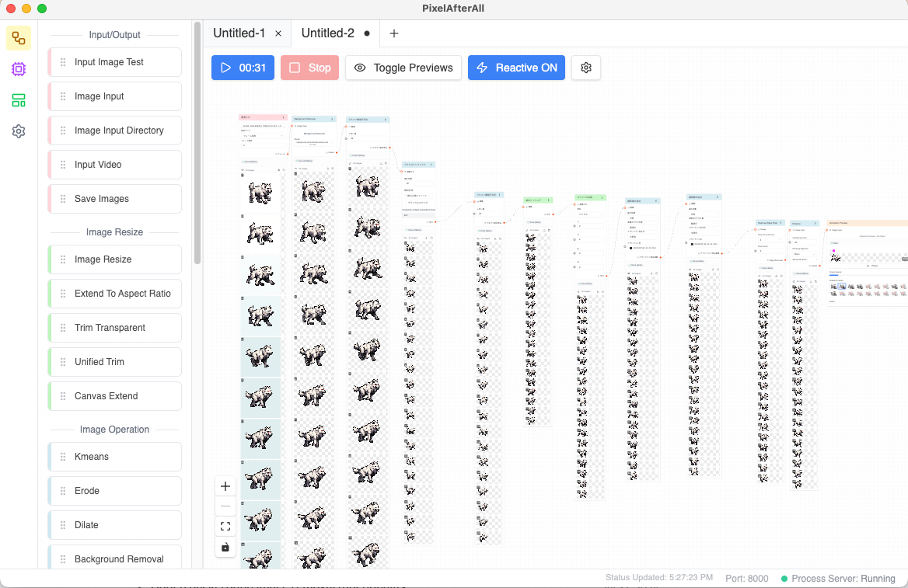Add the Image Resize node

(114, 259)
